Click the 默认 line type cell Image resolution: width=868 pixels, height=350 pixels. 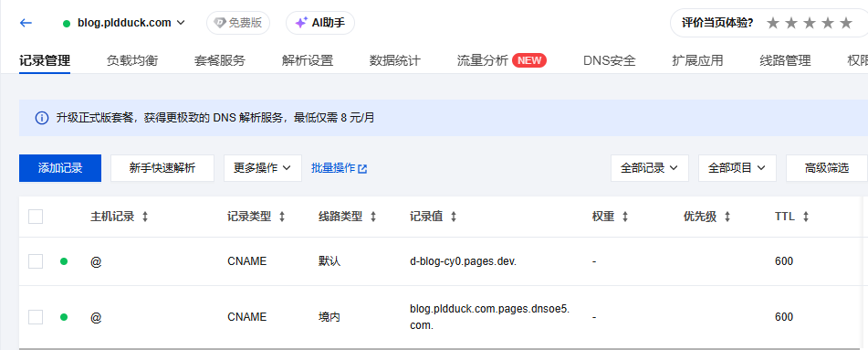(329, 261)
